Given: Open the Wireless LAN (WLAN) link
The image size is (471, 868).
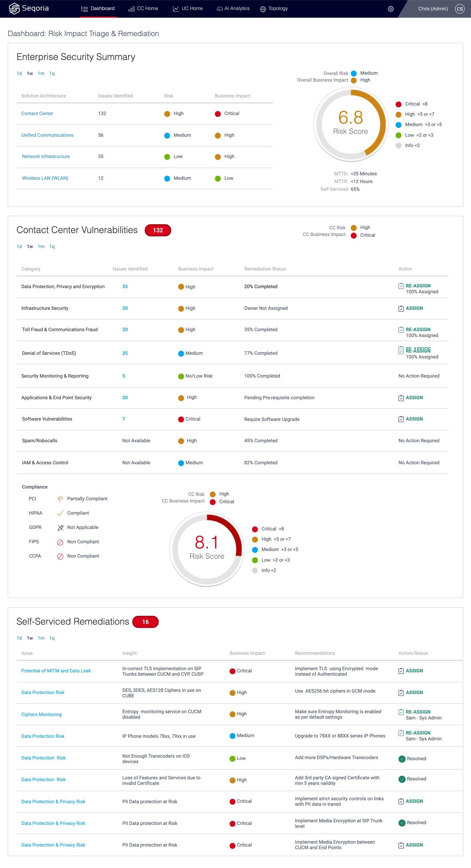Looking at the screenshot, I should pyautogui.click(x=45, y=178).
